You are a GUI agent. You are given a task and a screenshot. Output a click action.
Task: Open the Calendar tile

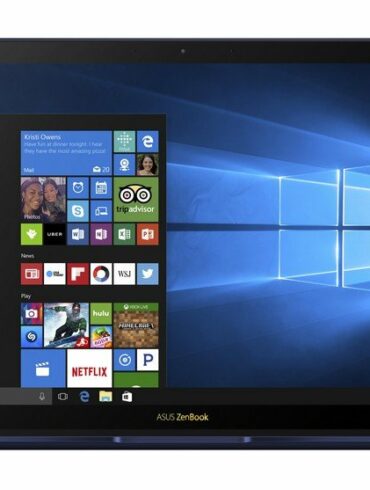pyautogui.click(x=101, y=188)
